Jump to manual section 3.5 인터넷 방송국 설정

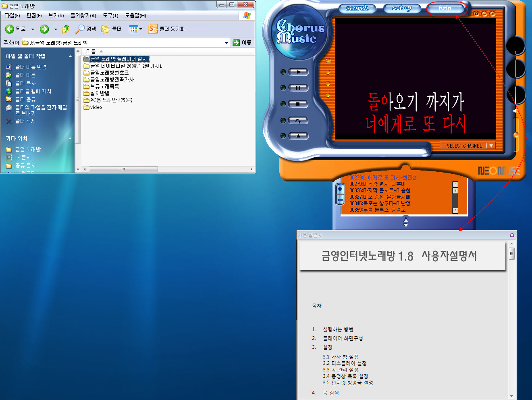coord(348,383)
